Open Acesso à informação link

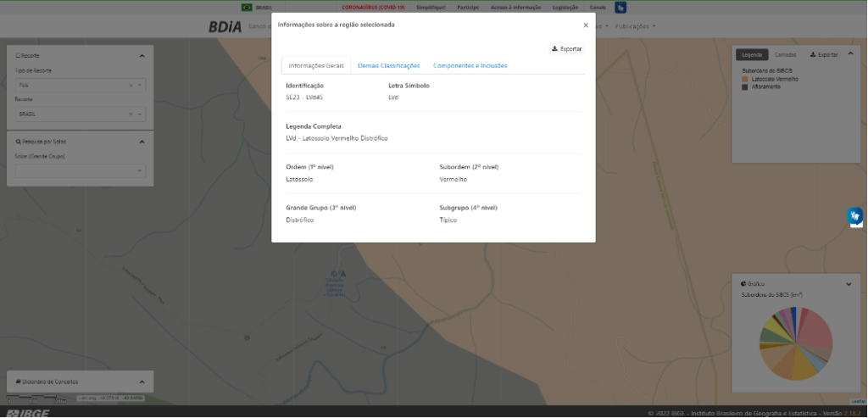coord(515,7)
